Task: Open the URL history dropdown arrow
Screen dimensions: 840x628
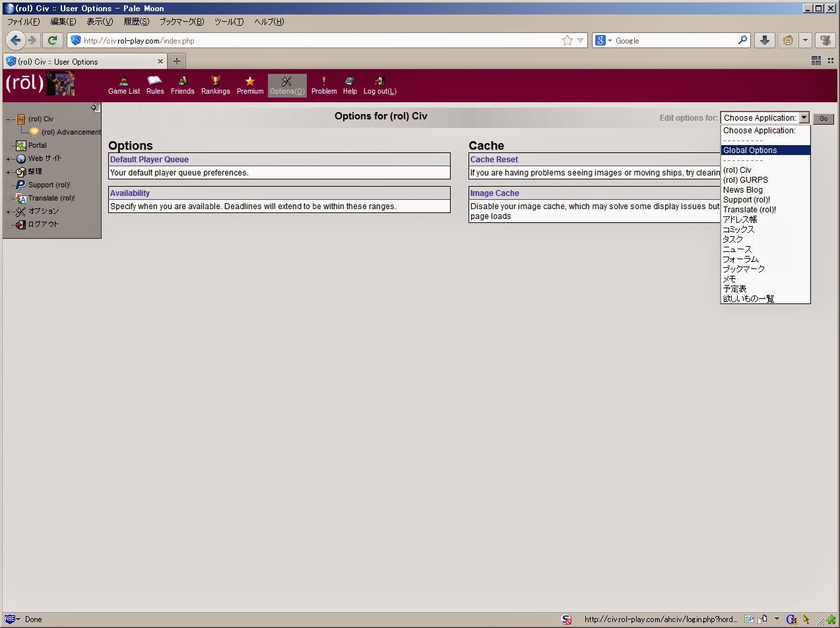Action: coord(581,40)
